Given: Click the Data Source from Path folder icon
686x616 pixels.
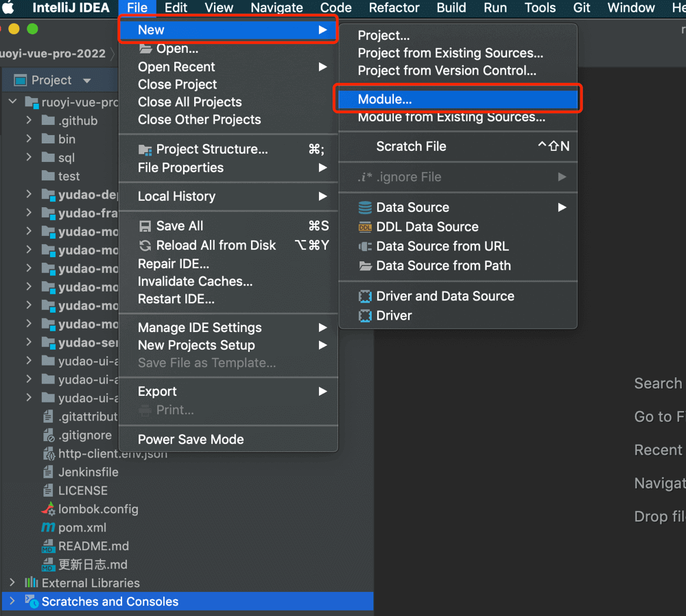Looking at the screenshot, I should (x=365, y=266).
